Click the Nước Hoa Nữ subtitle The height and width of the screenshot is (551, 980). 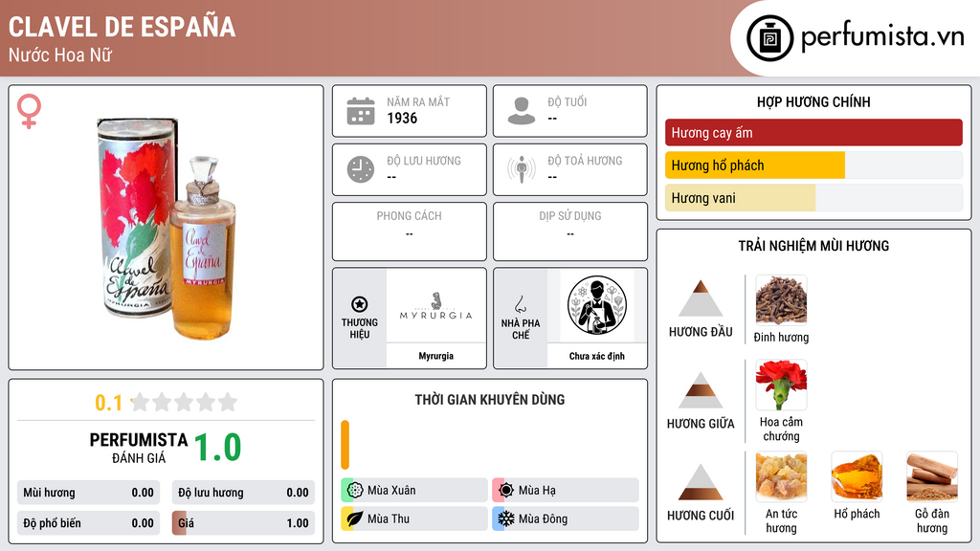pyautogui.click(x=60, y=55)
